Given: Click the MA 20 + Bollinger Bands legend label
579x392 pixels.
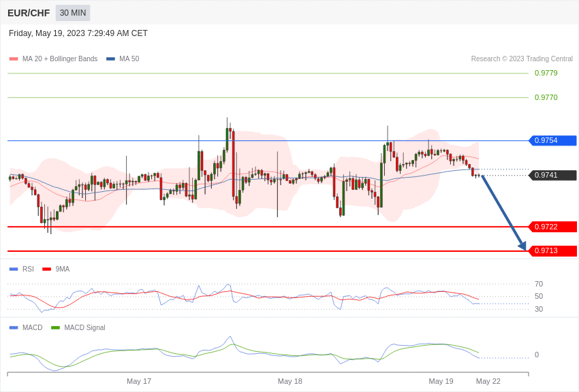Looking at the screenshot, I should [x=60, y=59].
